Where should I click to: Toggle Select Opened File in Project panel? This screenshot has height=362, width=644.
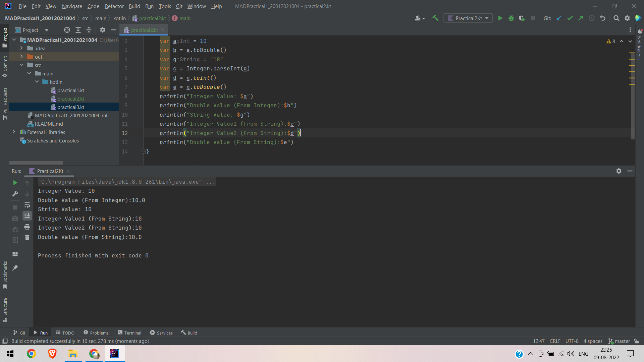click(67, 30)
